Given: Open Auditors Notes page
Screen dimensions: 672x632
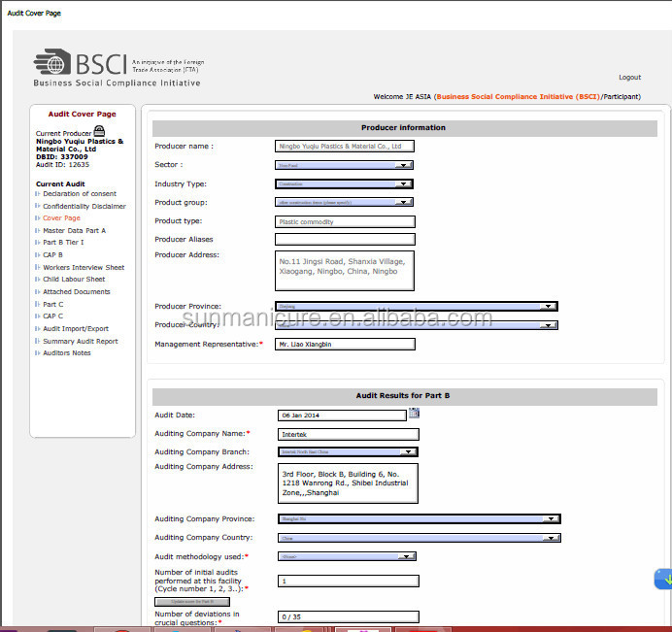Looking at the screenshot, I should [66, 353].
